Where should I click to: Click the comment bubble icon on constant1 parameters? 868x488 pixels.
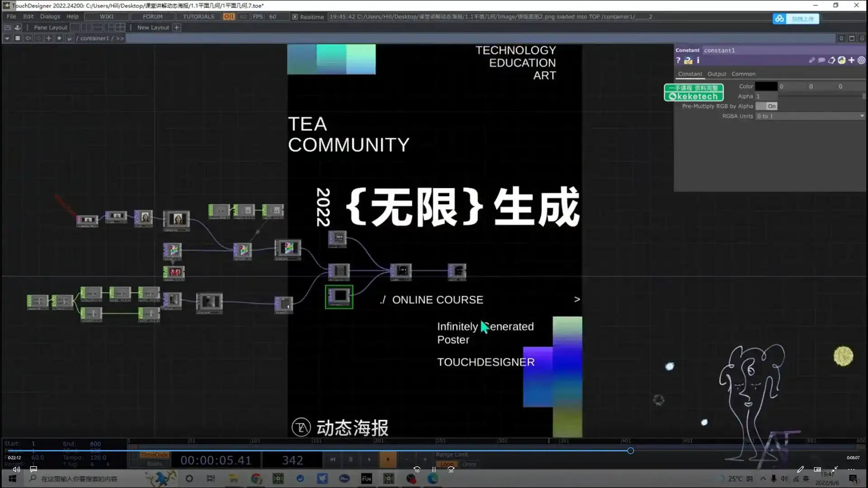[821, 61]
